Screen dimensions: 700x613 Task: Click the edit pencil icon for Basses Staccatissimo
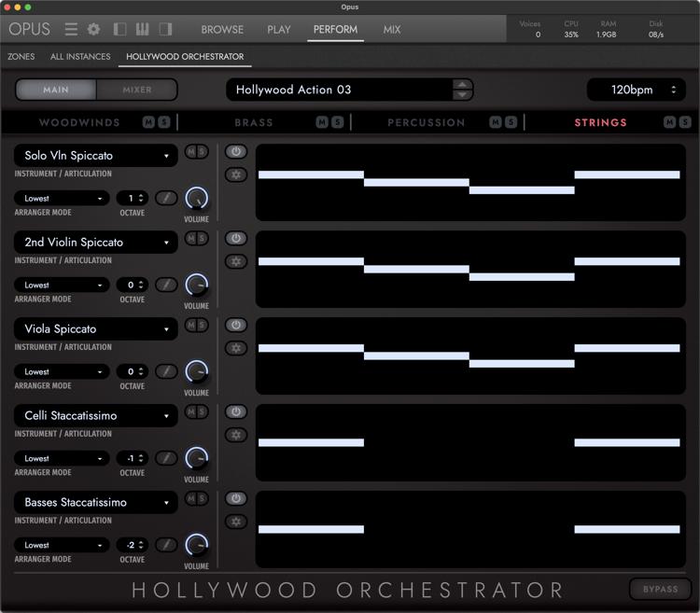click(166, 545)
